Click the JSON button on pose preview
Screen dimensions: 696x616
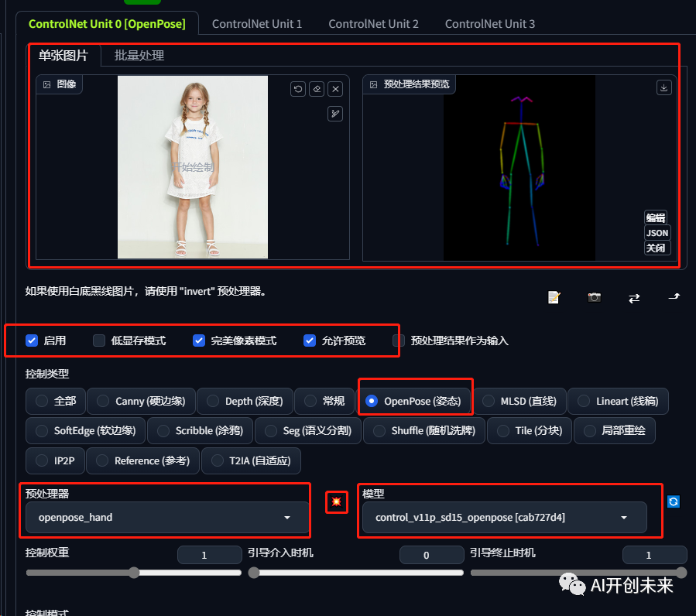[657, 233]
